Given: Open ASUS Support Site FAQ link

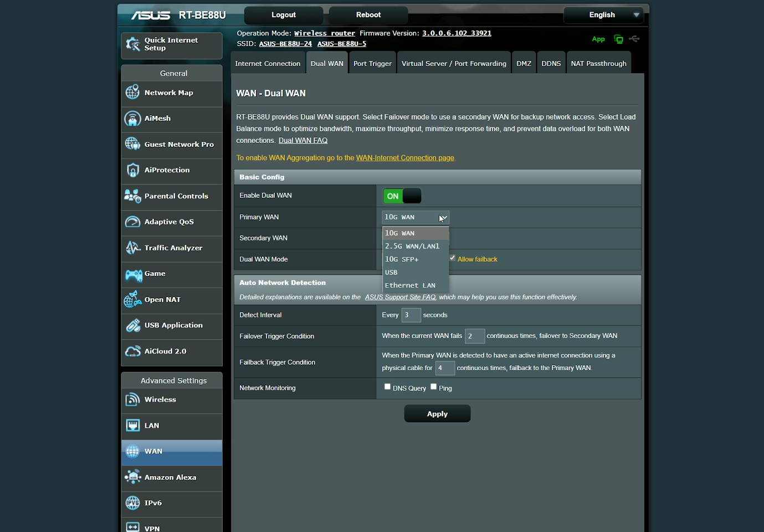Looking at the screenshot, I should click(x=400, y=297).
